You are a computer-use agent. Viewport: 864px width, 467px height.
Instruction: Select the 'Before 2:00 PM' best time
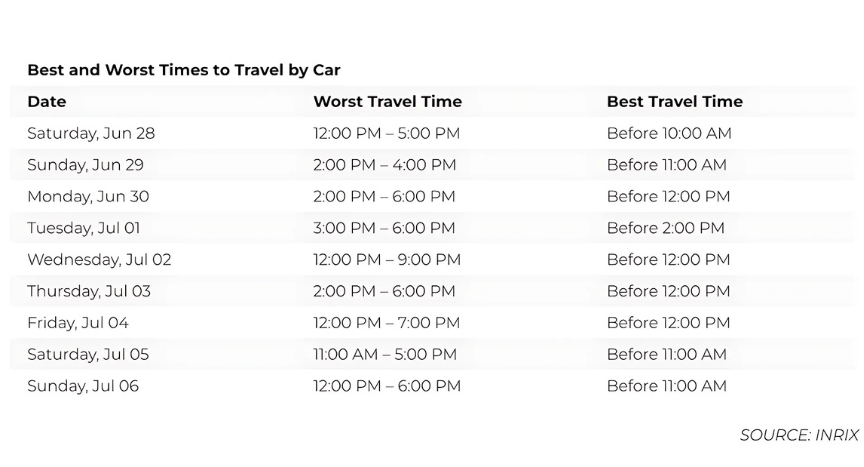coord(665,228)
